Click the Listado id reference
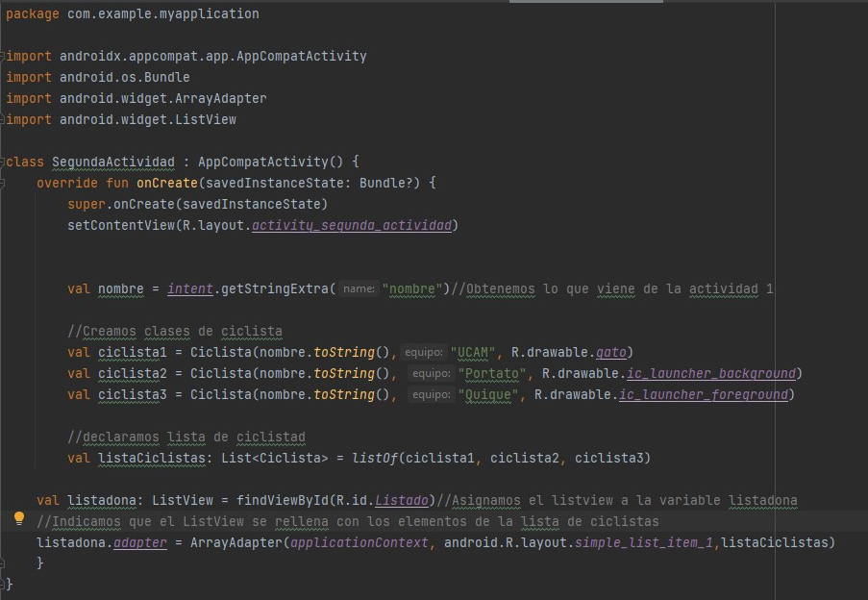Screen dimensions: 868x600 402,500
